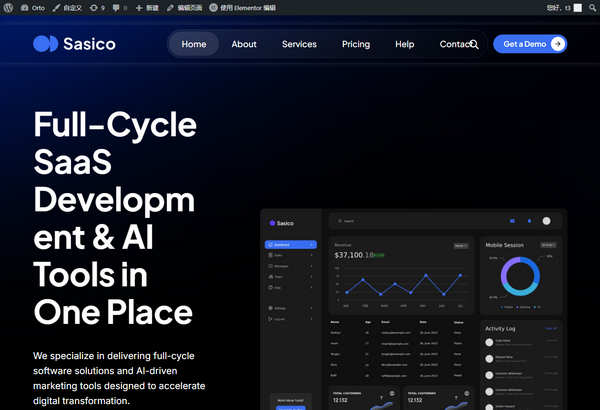Image resolution: width=600 pixels, height=410 pixels.
Task: Click the Get a Demo button
Action: 530,44
